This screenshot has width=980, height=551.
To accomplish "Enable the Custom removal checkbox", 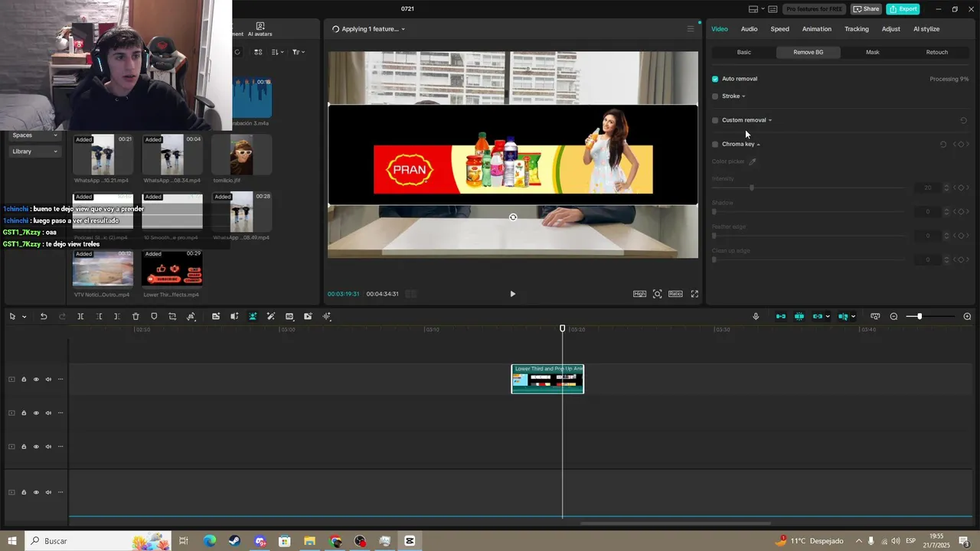I will tap(715, 120).
